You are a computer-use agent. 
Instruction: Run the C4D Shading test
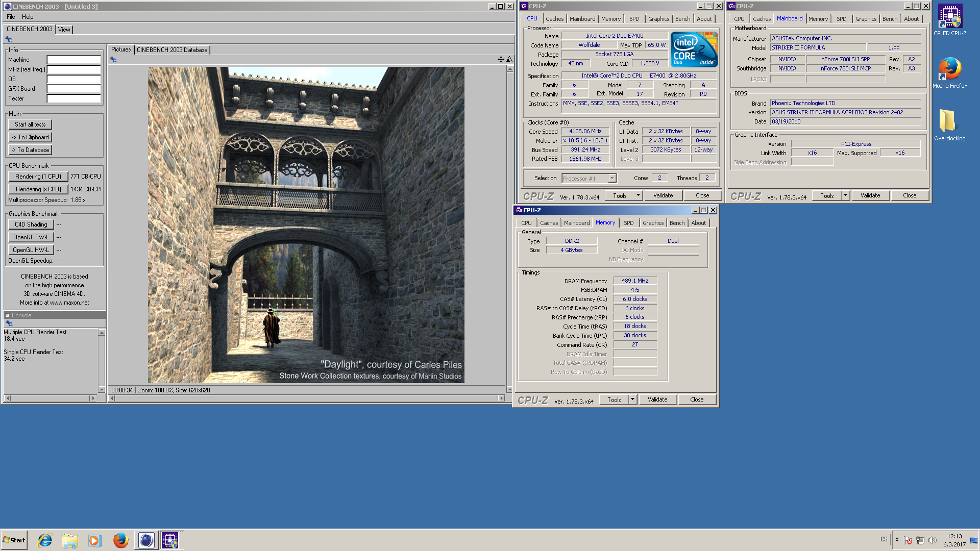(31, 224)
